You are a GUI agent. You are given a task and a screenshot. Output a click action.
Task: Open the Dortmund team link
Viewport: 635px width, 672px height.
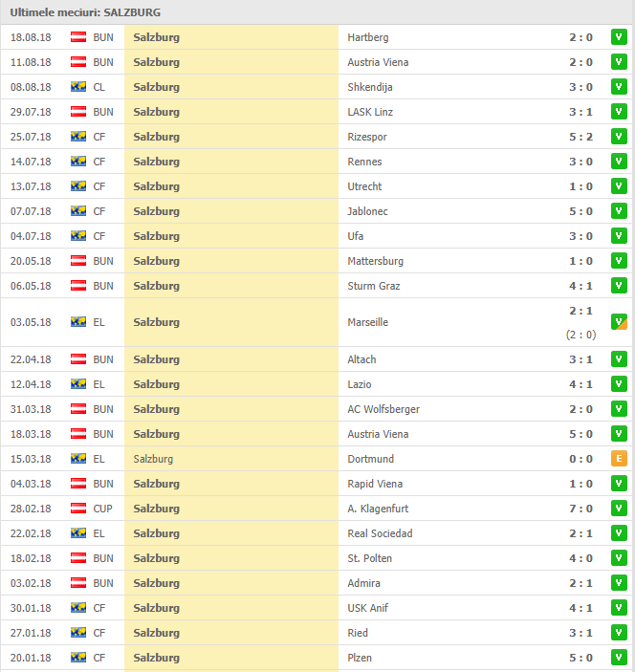[x=370, y=459]
